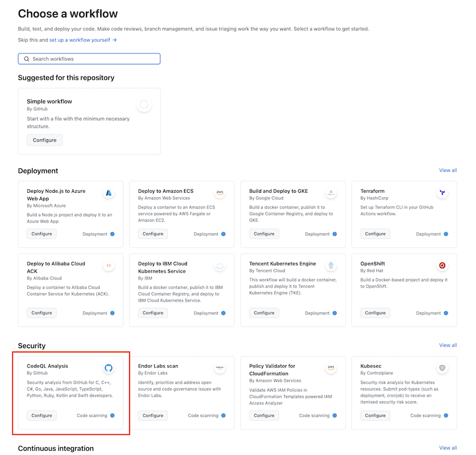Configure the Deploy to IBM Cloud Kubernetes Service

tap(153, 313)
